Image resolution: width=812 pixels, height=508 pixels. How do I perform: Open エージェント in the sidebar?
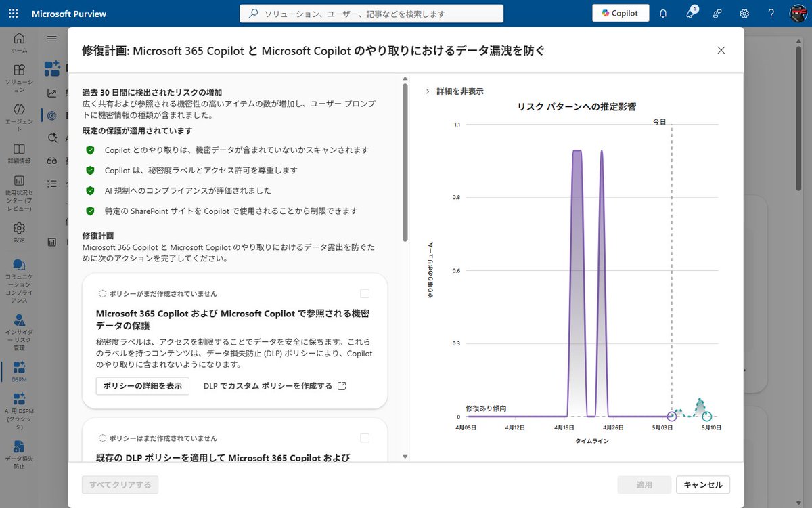19,118
